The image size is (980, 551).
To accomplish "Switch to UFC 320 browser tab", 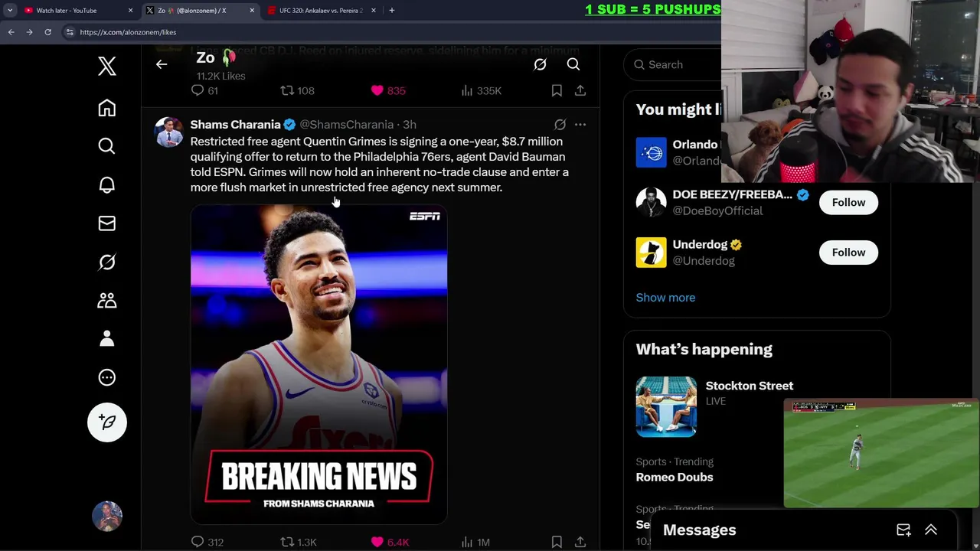I will pyautogui.click(x=320, y=11).
